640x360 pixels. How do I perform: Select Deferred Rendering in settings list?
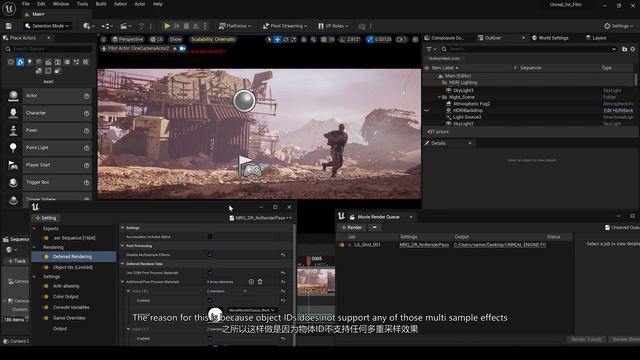73,257
